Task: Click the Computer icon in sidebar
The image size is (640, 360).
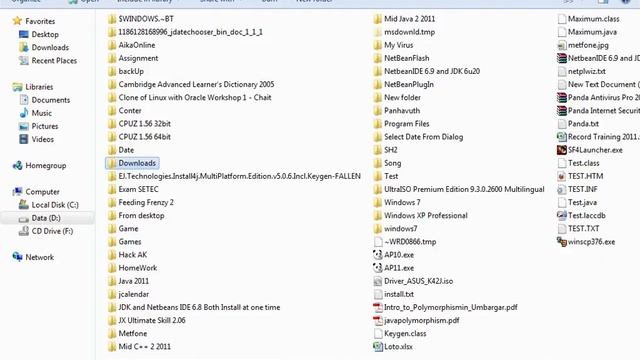Action: (17, 191)
